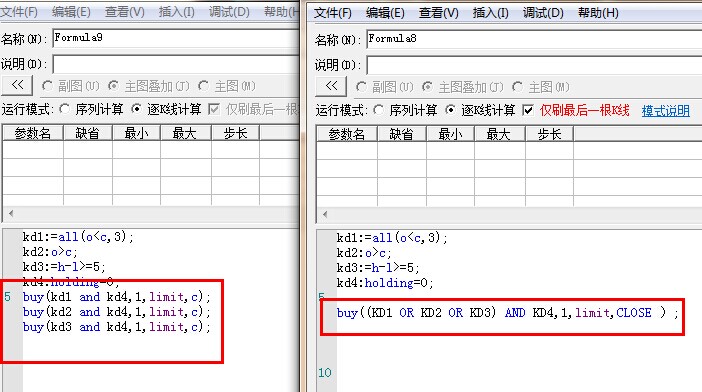Select 副图(U) radio in Formula9 window
Screen dimensions: 702x392
point(47,86)
